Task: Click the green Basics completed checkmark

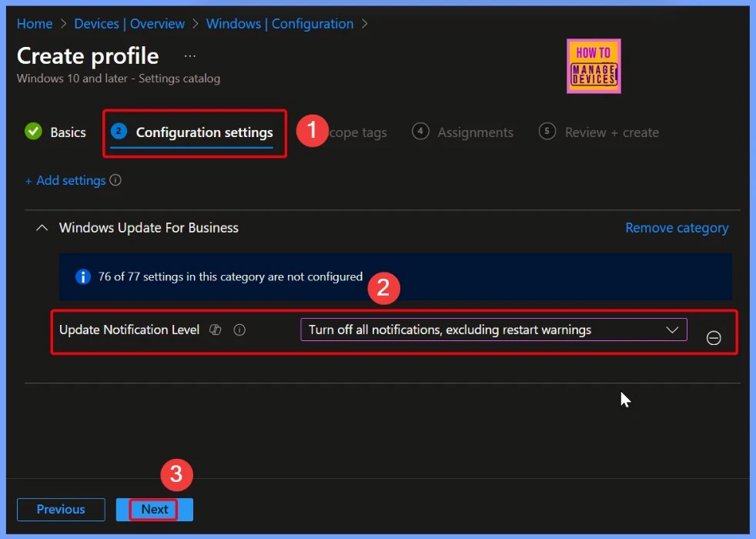Action: coord(33,131)
